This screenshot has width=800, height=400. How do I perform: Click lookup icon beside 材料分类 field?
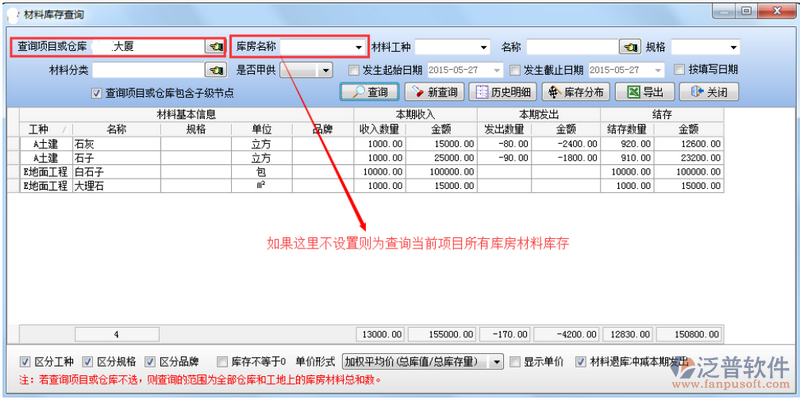point(214,70)
